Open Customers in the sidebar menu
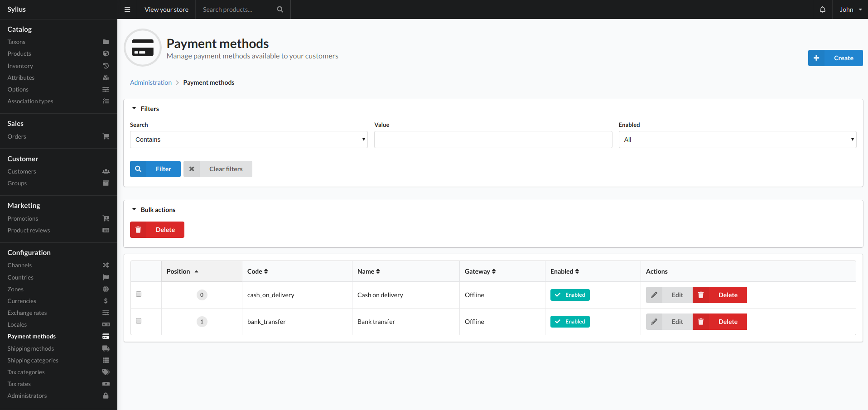868x410 pixels. pyautogui.click(x=58, y=171)
